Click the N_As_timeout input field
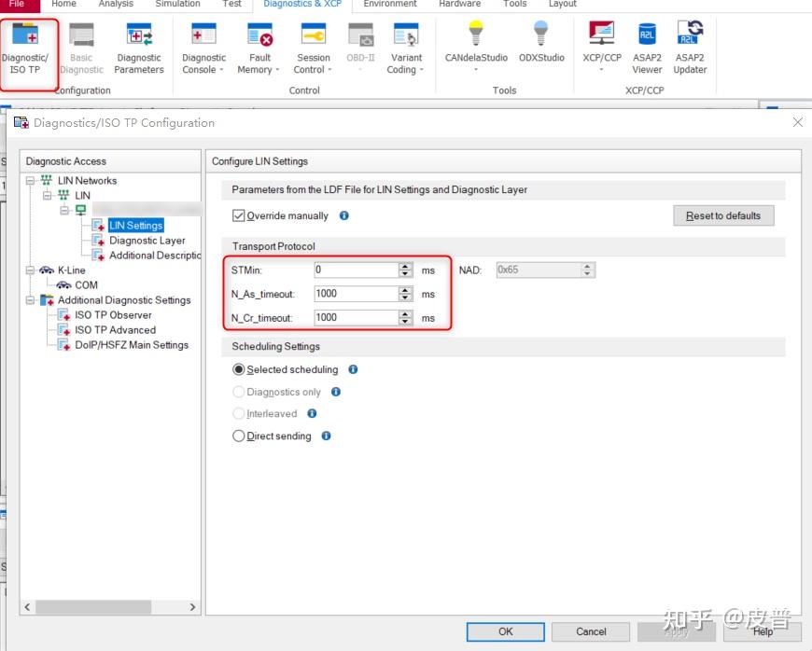The height and width of the screenshot is (651, 812). click(x=357, y=294)
